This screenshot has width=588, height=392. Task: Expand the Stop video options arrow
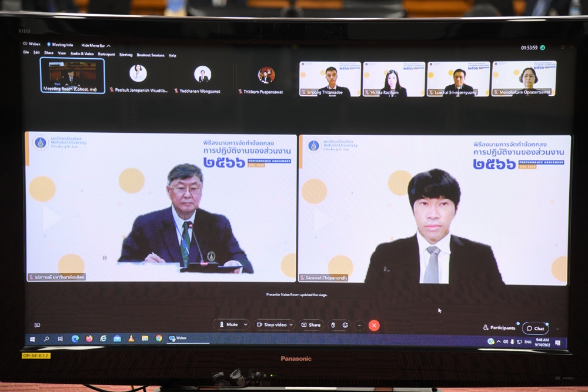[x=291, y=324]
